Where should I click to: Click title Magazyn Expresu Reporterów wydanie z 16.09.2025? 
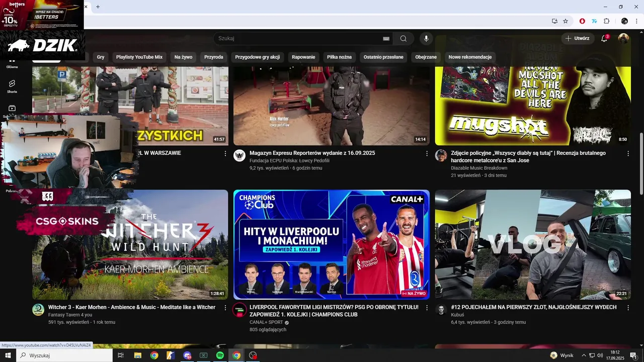[312, 153]
